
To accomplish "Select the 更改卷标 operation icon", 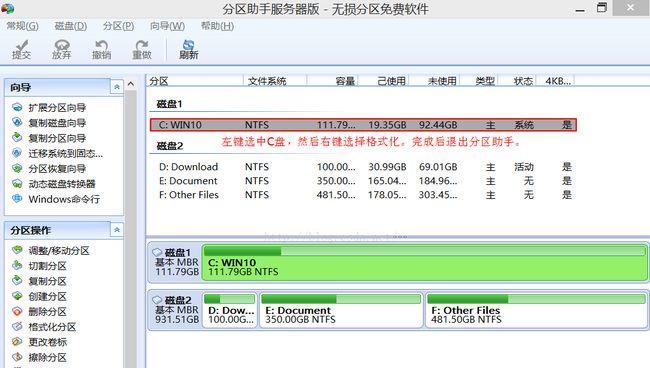I will pyautogui.click(x=17, y=342).
